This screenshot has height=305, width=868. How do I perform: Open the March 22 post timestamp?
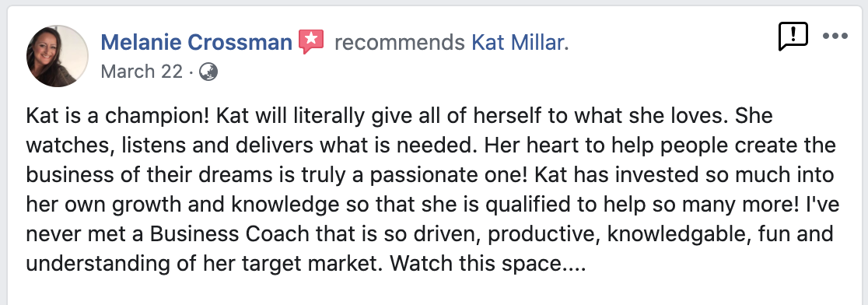coord(142,72)
